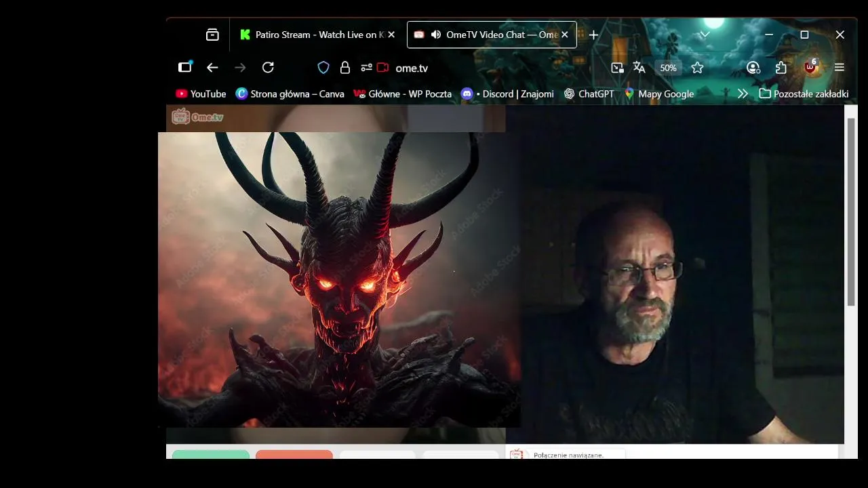Reset the 50% zoom level

click(x=668, y=68)
